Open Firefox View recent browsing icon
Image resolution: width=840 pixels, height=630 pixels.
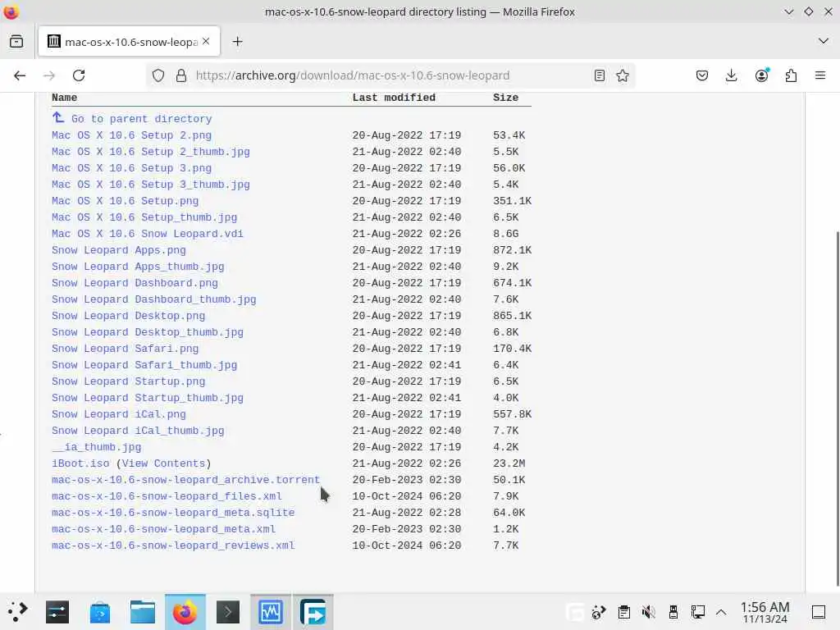(16, 41)
